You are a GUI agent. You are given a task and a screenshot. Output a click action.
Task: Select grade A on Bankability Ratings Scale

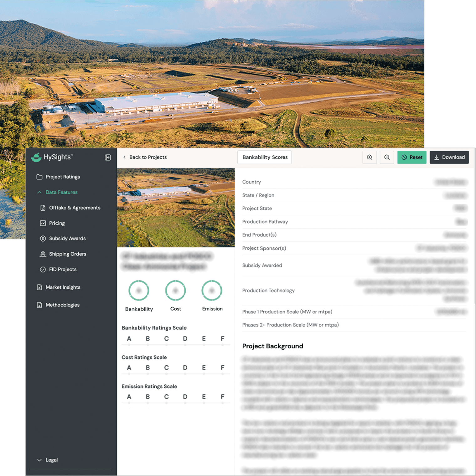pos(129,339)
